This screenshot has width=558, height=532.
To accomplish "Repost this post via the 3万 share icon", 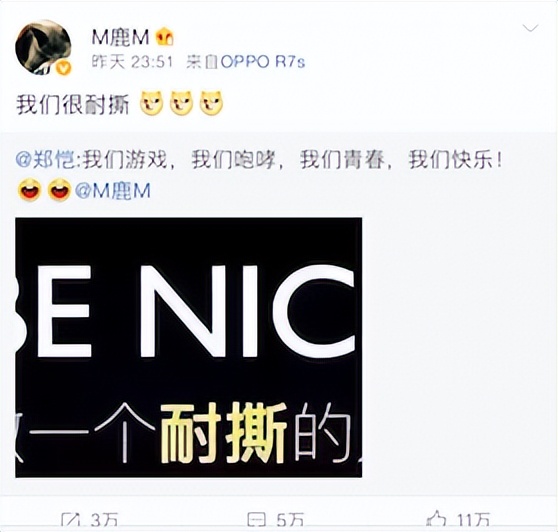I will click(x=89, y=520).
